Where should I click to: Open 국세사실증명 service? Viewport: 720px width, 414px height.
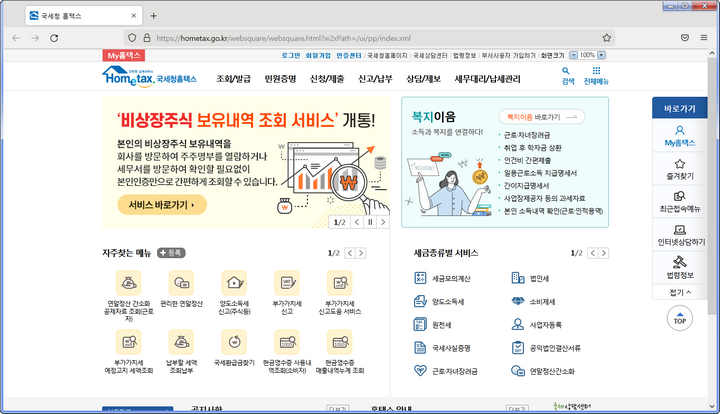442,348
